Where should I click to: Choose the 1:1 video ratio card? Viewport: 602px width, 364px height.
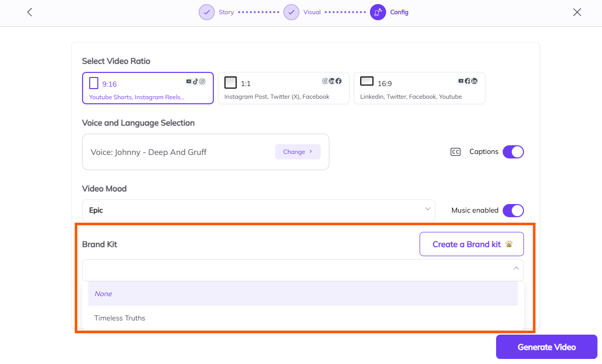284,88
